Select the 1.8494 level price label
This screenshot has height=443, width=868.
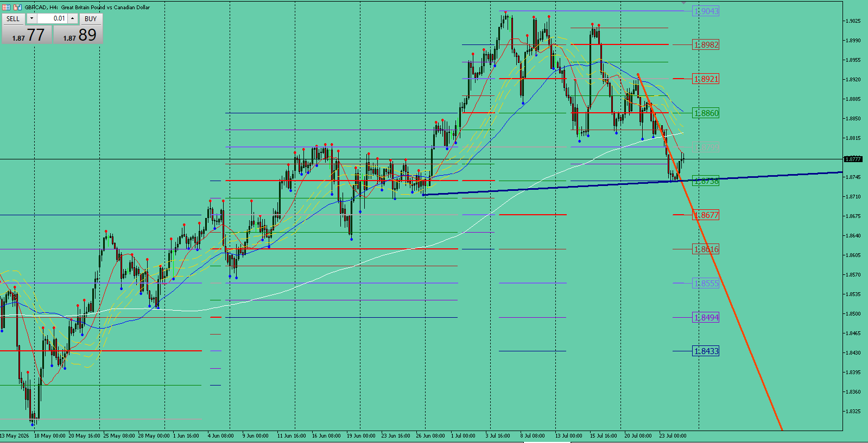coord(706,317)
